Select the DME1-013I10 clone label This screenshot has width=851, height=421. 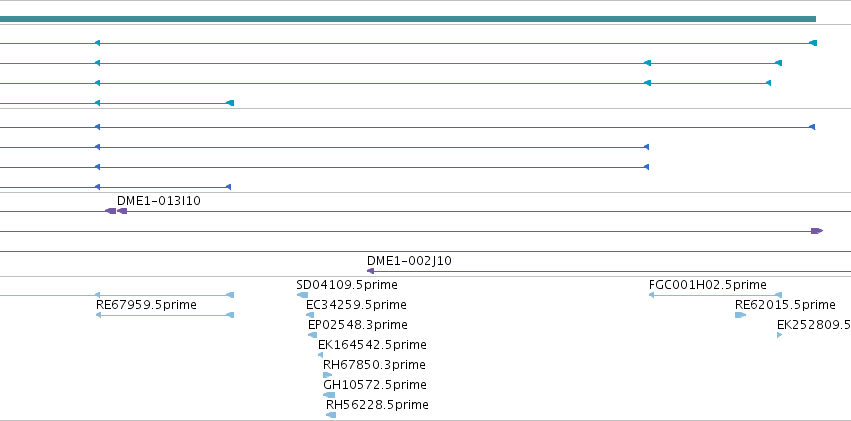(158, 201)
